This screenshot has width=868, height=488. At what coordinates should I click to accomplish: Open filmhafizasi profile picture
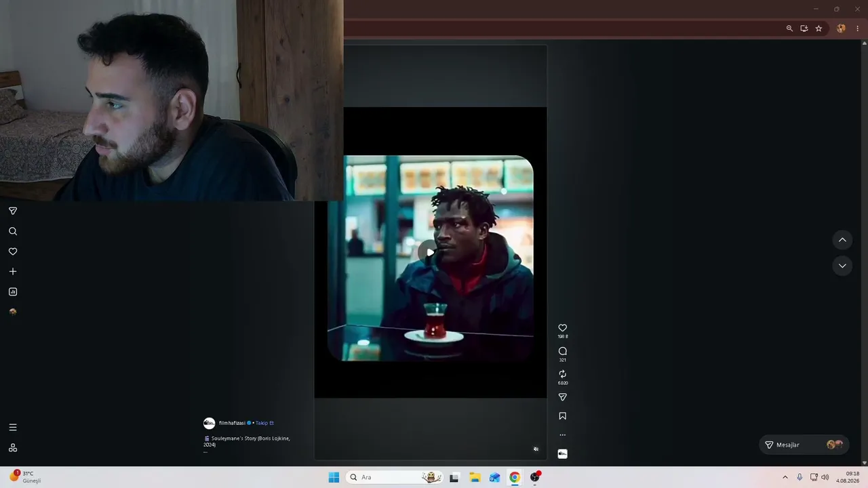[x=210, y=423]
